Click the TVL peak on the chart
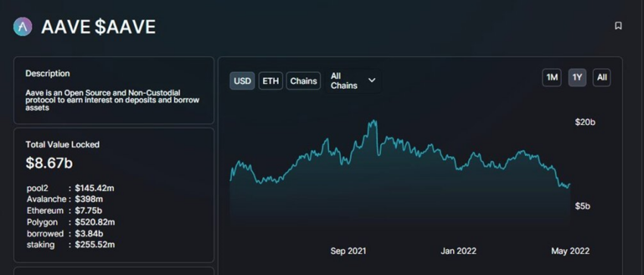644x275 pixels. (373, 121)
